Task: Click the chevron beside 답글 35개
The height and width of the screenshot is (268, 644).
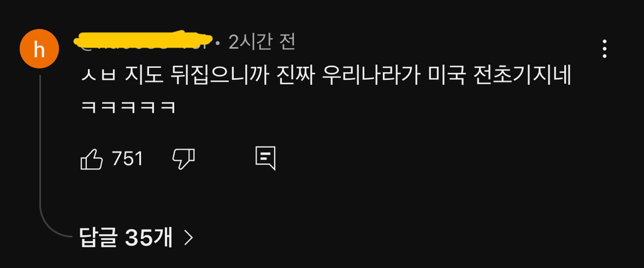Action: click(188, 238)
